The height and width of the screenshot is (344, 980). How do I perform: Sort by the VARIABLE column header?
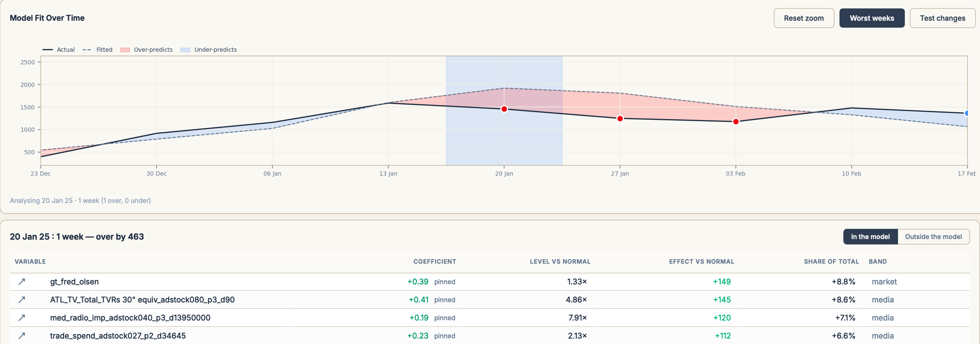click(30, 262)
